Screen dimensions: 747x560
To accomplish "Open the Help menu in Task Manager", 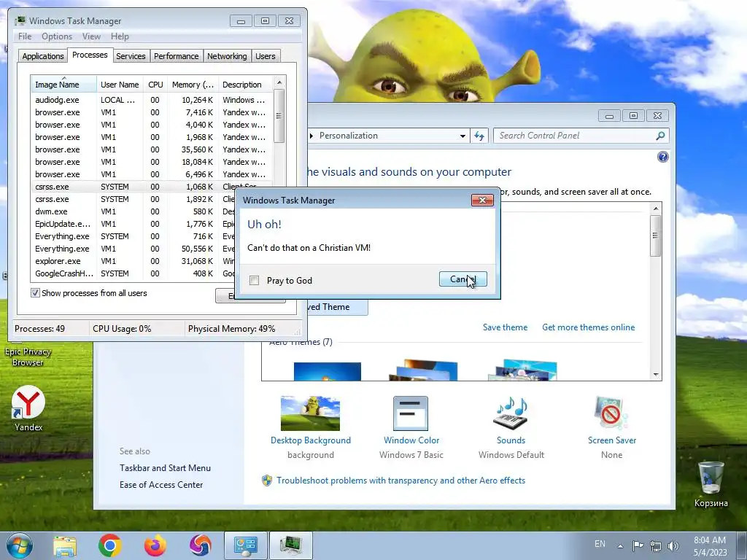I will [x=120, y=36].
